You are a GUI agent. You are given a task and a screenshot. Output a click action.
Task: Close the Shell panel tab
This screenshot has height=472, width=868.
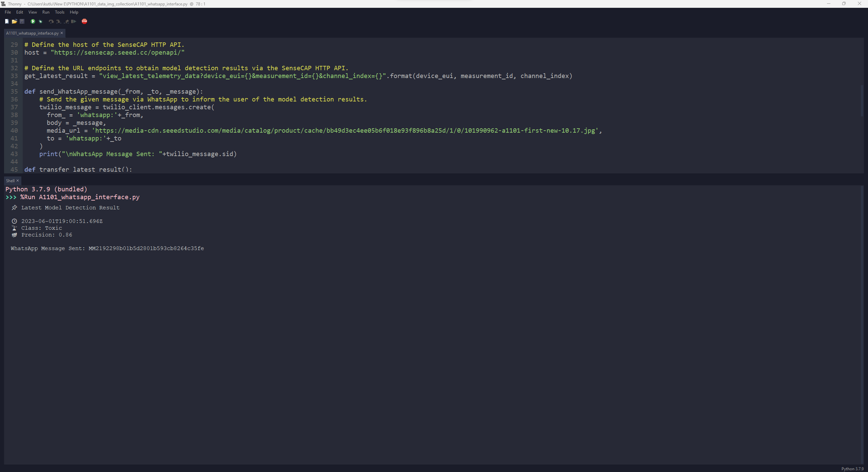coord(18,181)
